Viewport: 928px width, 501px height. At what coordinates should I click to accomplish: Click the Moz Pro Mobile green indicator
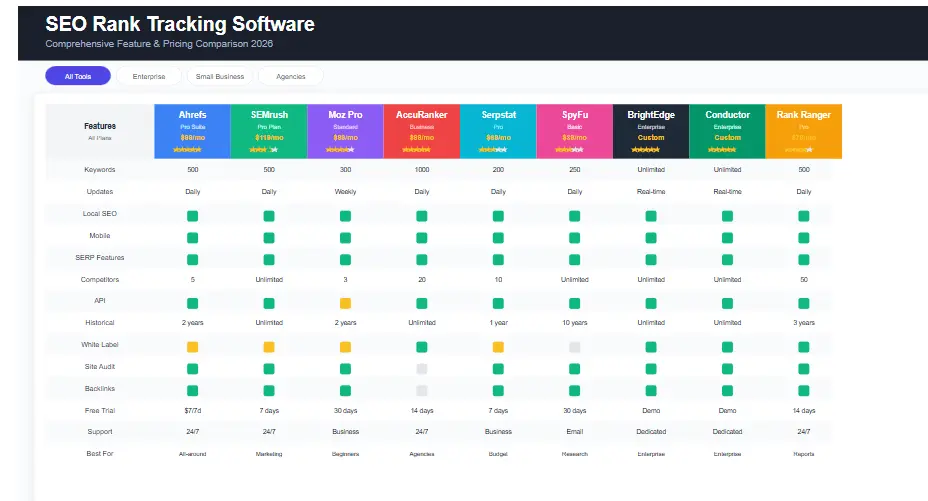[345, 238]
